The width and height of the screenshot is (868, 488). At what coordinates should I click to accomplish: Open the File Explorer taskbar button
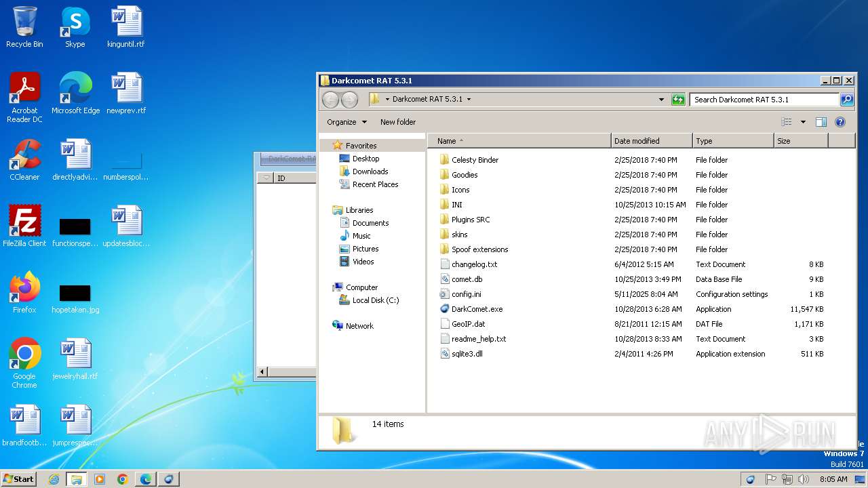77,479
